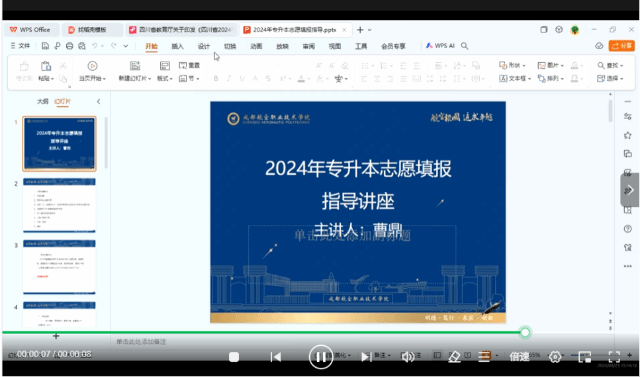The height and width of the screenshot is (377, 640).
Task: Mute the video player volume
Action: [x=407, y=357]
